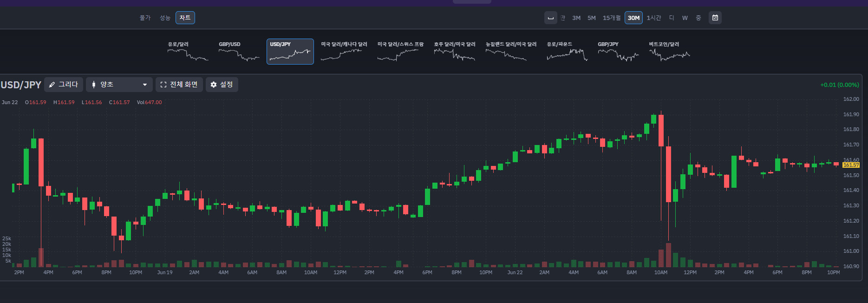Image resolution: width=868 pixels, height=303 pixels.
Task: Select the GBP/JPY mini chart
Action: click(x=618, y=52)
